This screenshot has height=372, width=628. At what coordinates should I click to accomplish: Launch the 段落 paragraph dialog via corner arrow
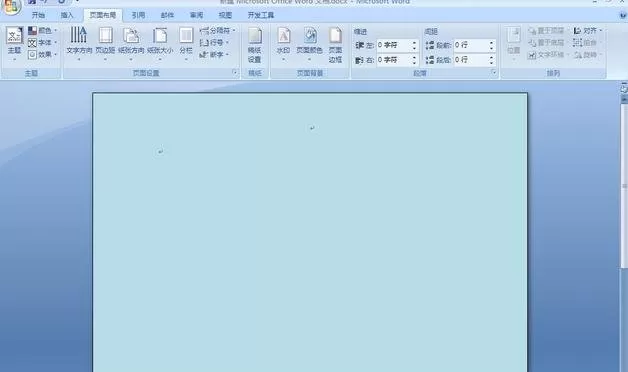pyautogui.click(x=493, y=72)
